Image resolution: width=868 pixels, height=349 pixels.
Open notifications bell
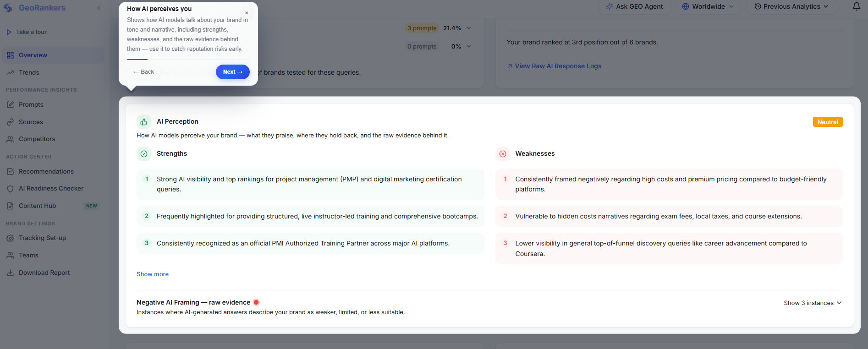click(x=856, y=6)
